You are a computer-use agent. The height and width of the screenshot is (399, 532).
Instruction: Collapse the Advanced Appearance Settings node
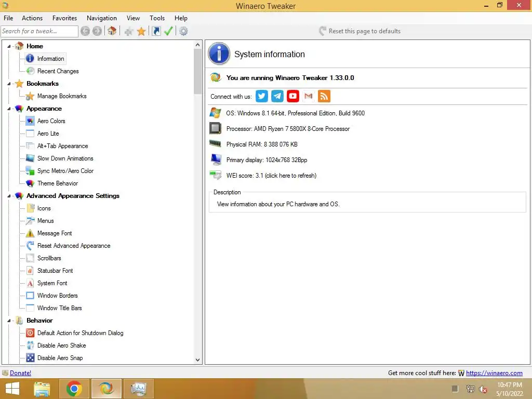[9, 196]
